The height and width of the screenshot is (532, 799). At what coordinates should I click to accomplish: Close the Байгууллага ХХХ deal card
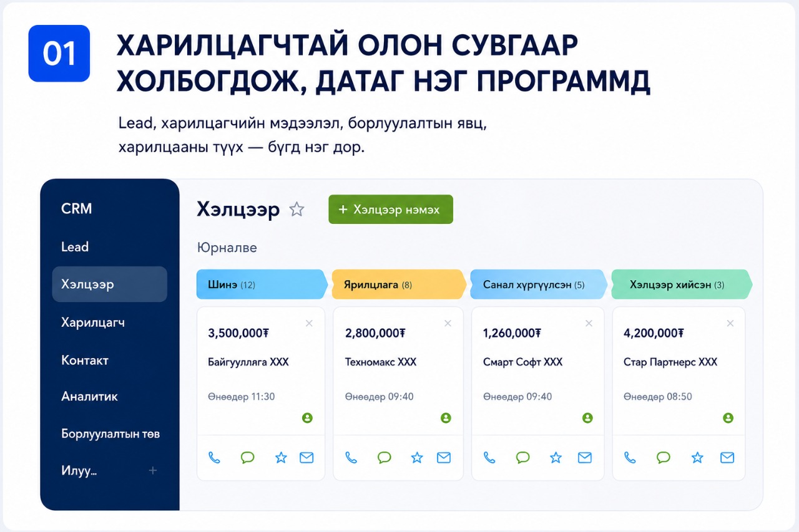pyautogui.click(x=309, y=323)
